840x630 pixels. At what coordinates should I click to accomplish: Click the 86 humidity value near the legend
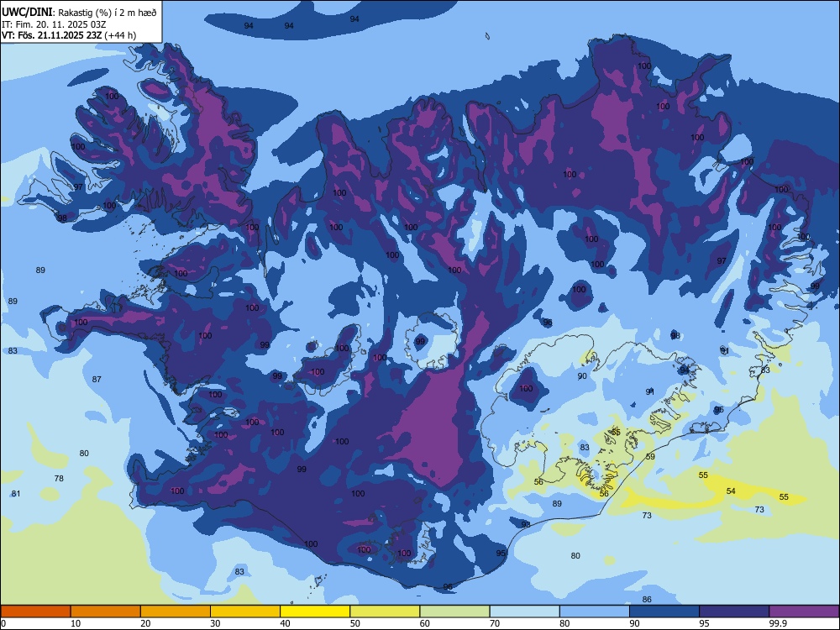tap(647, 600)
